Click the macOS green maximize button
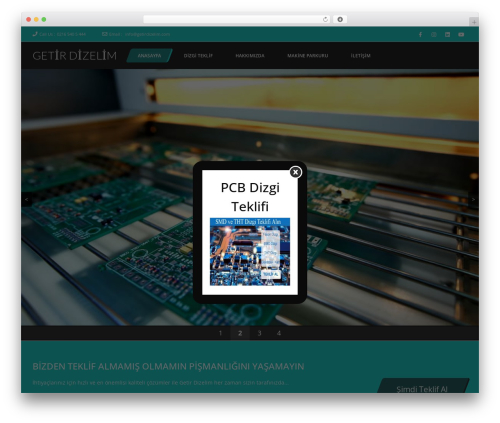Image resolution: width=500 pixels, height=423 pixels. [44, 20]
